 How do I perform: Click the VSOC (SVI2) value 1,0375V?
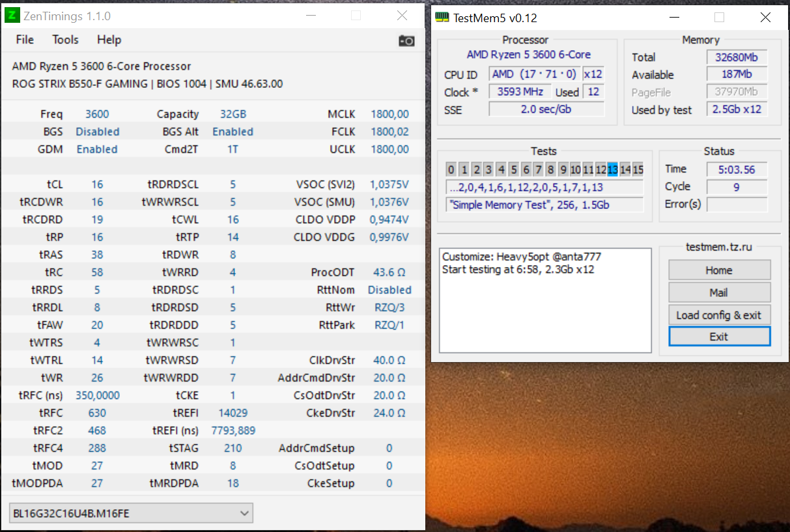[389, 184]
